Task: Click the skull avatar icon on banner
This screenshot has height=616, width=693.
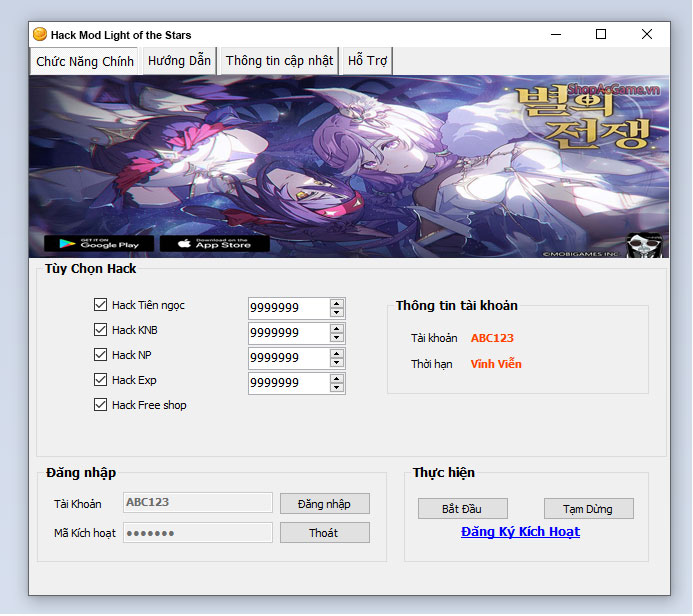Action: [644, 245]
